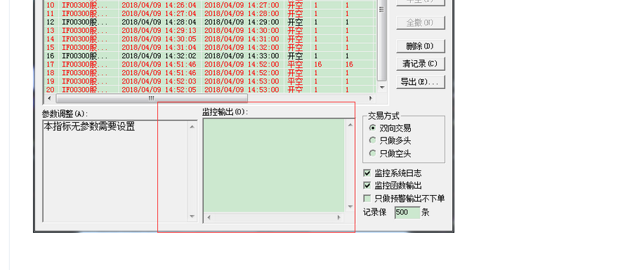The width and height of the screenshot is (644, 270).
Task: Select record row 12 IF00300股...
Action: pyautogui.click(x=209, y=22)
